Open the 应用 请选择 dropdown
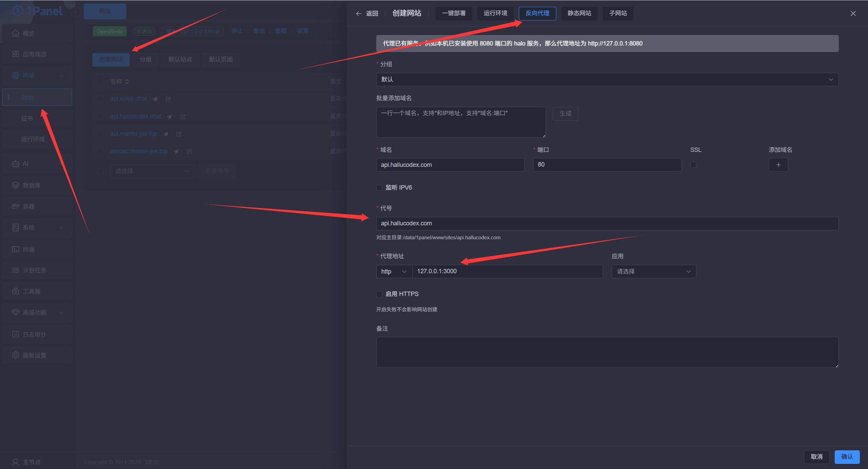The height and width of the screenshot is (469, 868). (x=654, y=272)
